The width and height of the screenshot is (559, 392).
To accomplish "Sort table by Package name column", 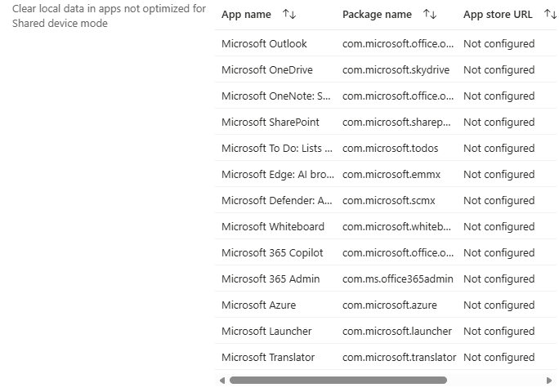I will click(429, 15).
